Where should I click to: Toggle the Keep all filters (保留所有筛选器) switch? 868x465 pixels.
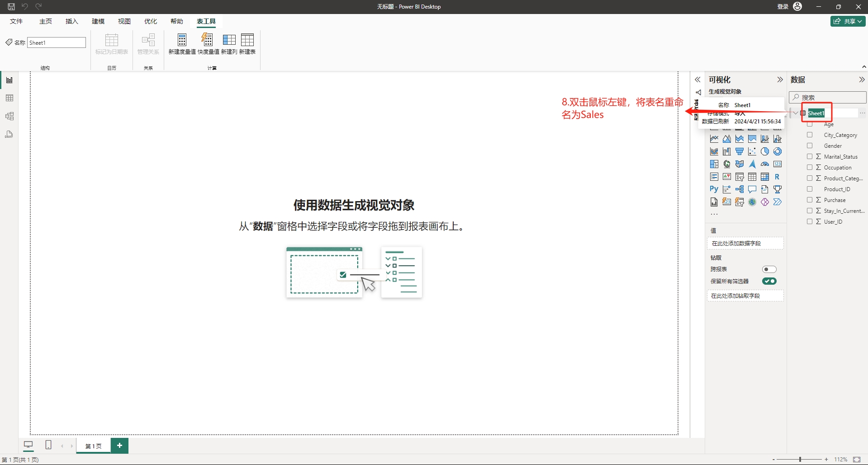coord(769,281)
